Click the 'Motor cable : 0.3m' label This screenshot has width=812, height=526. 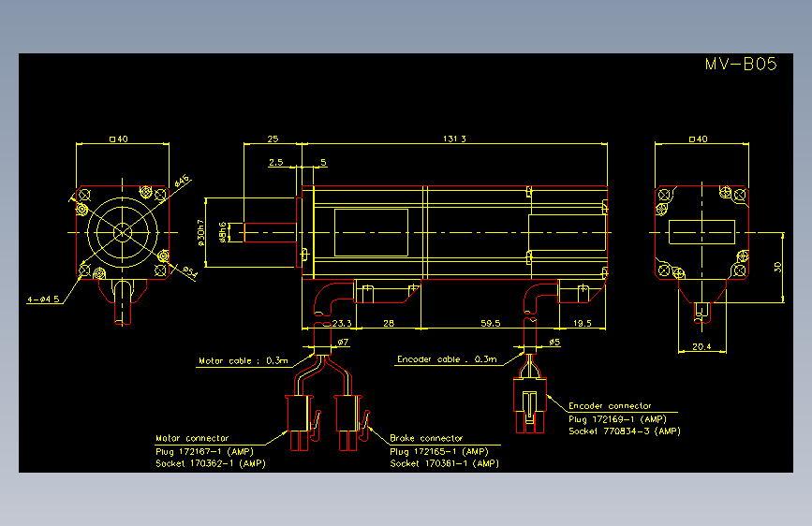pos(244,361)
